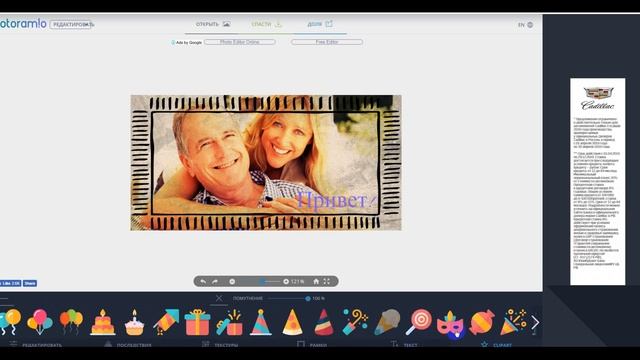Viewport: 640px width, 360px height.
Task: Click the Доля share button
Action: pyautogui.click(x=320, y=24)
